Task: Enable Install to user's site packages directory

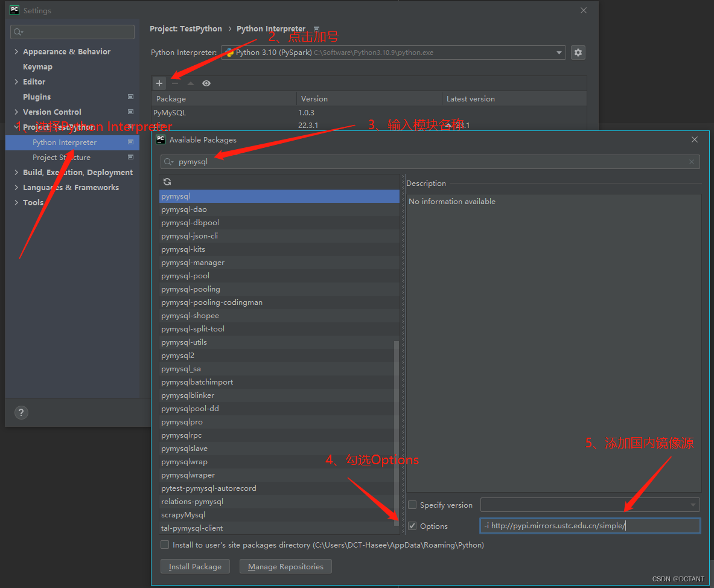Action: [x=165, y=545]
